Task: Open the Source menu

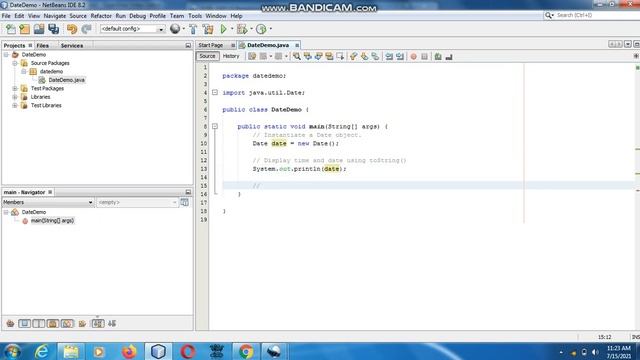Action: click(78, 16)
